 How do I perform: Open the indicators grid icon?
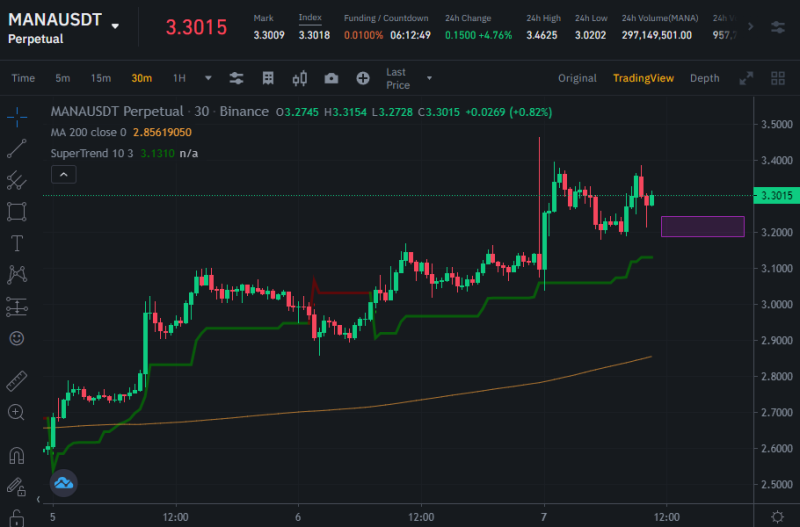click(268, 78)
